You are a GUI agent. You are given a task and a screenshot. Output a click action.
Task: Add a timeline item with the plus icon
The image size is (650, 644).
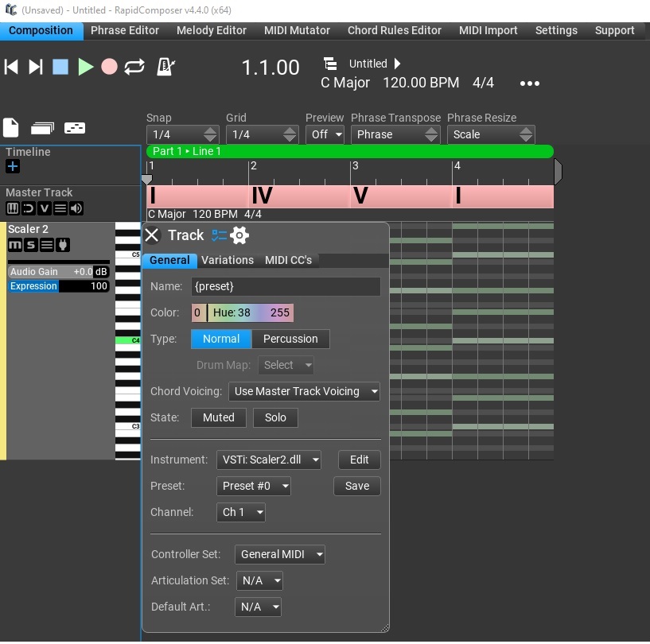pos(13,167)
